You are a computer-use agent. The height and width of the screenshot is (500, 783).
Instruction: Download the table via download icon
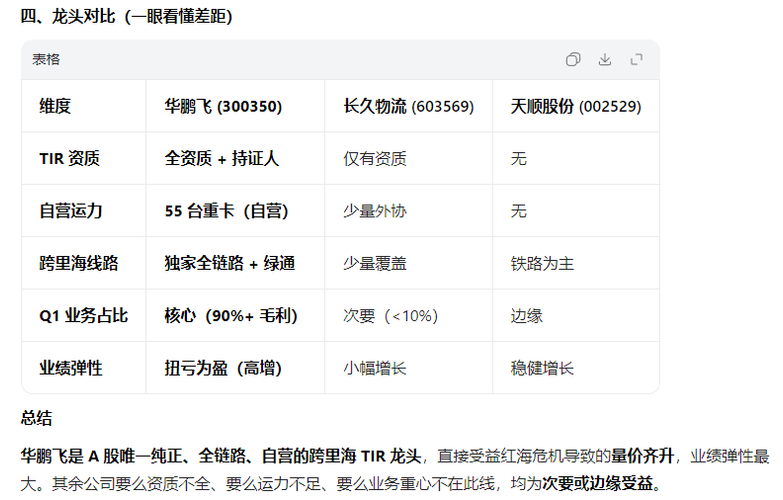pos(605,59)
